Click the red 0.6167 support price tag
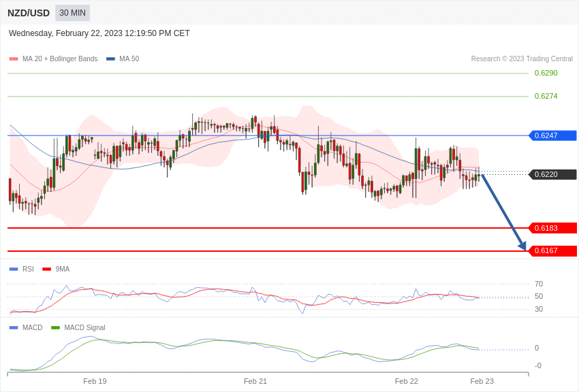 (553, 250)
